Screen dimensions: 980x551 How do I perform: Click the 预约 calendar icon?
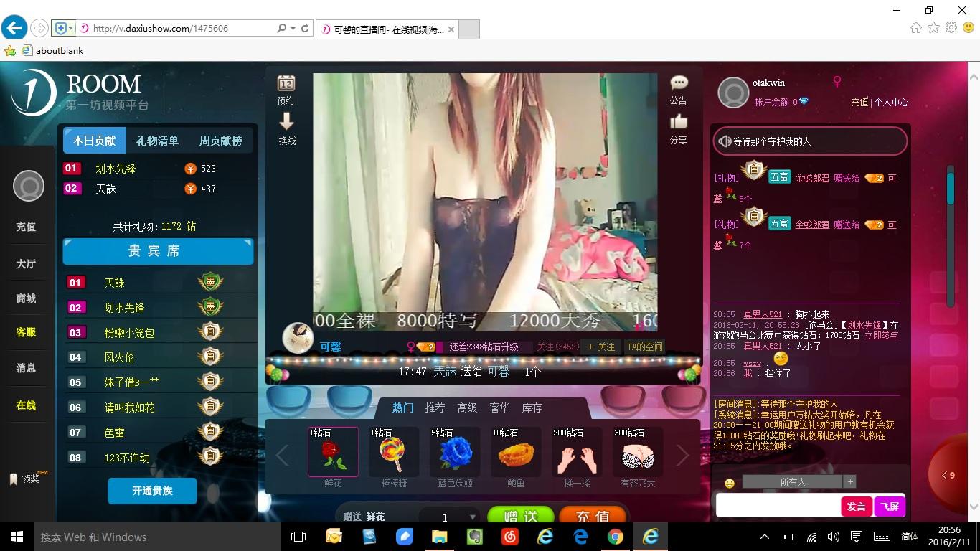tap(286, 83)
